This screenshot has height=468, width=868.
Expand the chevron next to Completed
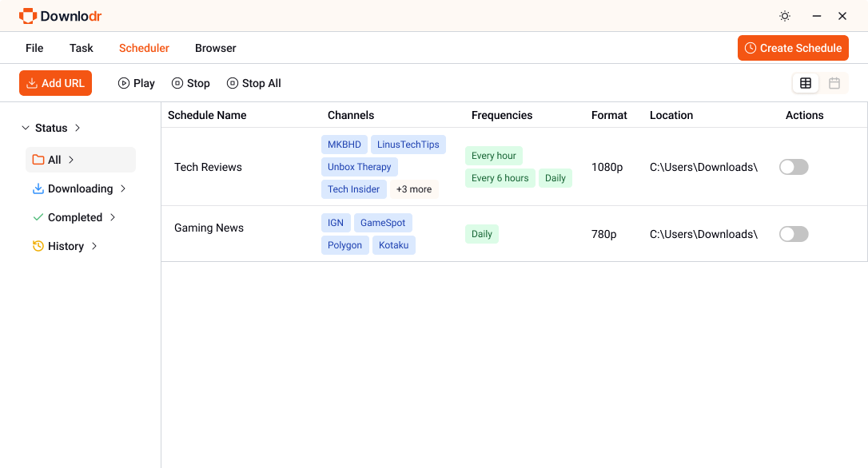coord(113,217)
